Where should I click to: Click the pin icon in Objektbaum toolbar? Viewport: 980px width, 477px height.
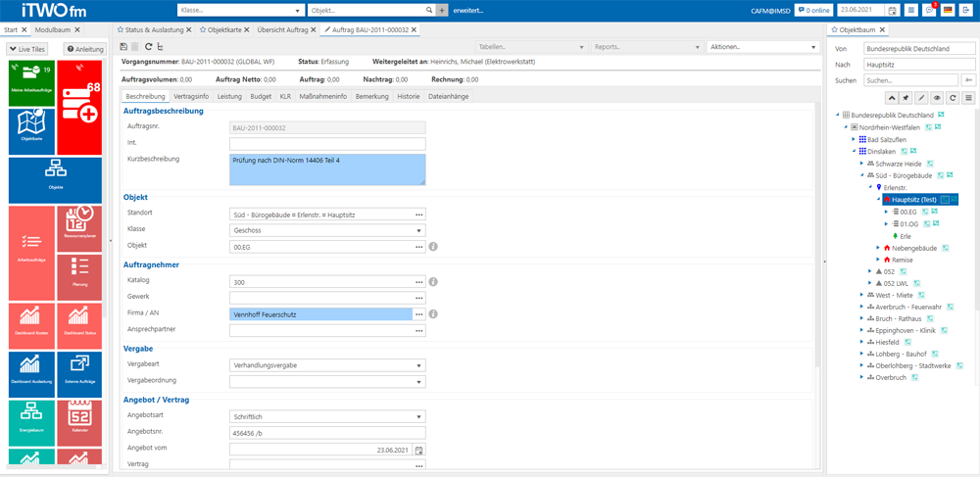(907, 98)
